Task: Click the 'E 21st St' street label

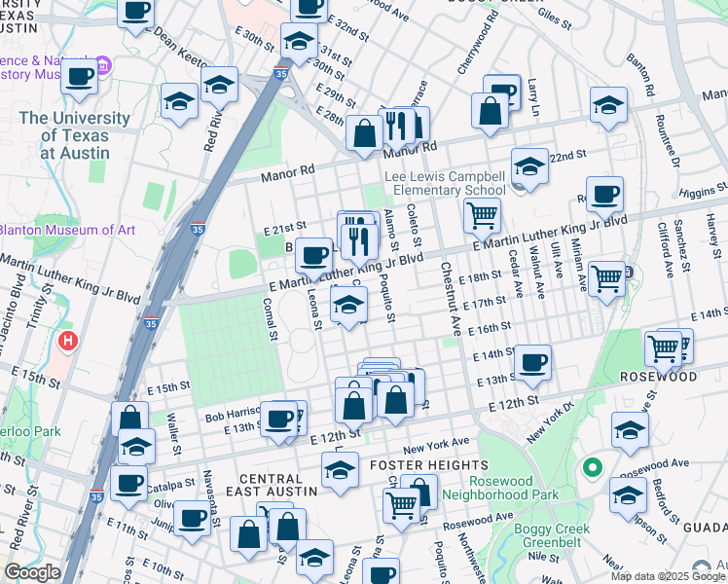Action: 285,228
